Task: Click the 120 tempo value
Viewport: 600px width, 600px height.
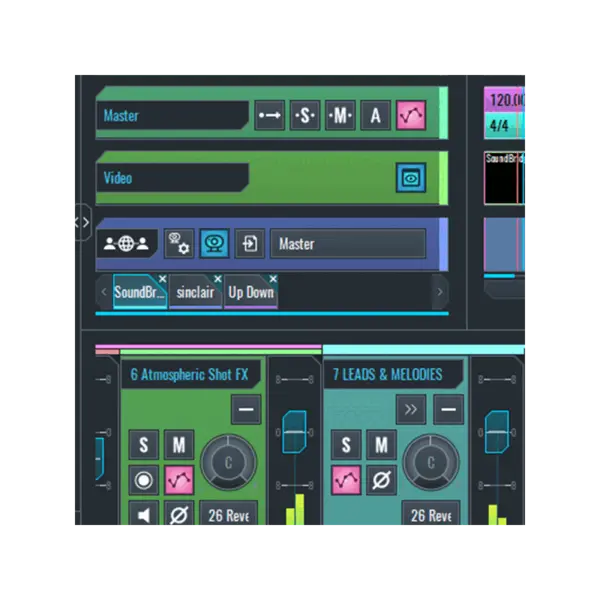Action: point(504,100)
